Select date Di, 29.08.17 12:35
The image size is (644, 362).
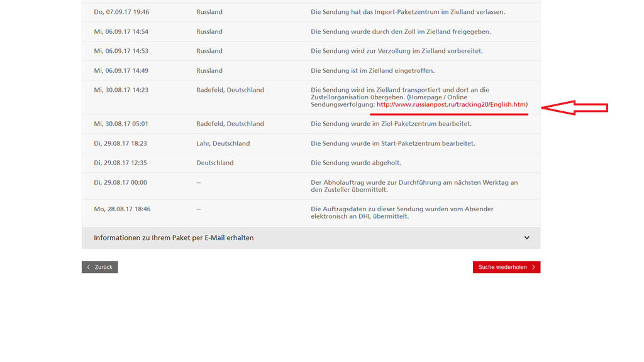coord(120,163)
